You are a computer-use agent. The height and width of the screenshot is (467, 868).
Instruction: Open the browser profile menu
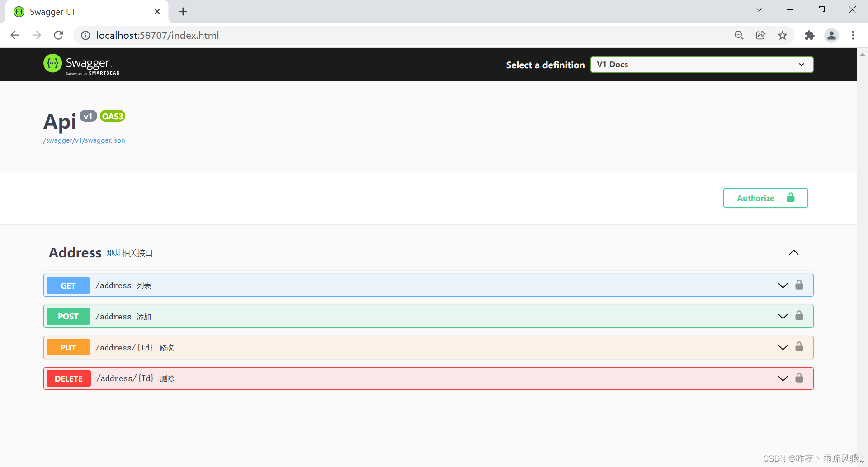coord(831,35)
